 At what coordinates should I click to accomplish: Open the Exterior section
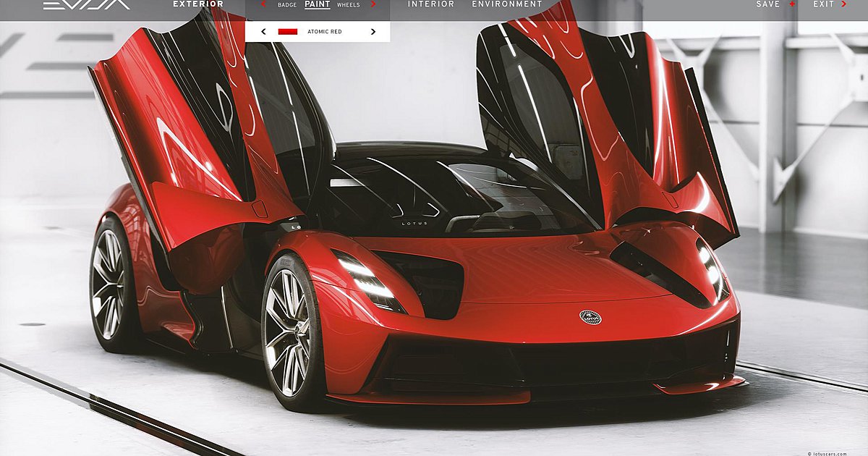(x=197, y=4)
